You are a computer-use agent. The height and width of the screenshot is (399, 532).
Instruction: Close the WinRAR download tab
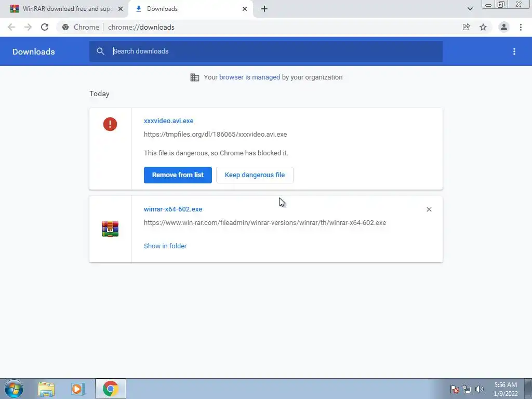click(x=121, y=9)
